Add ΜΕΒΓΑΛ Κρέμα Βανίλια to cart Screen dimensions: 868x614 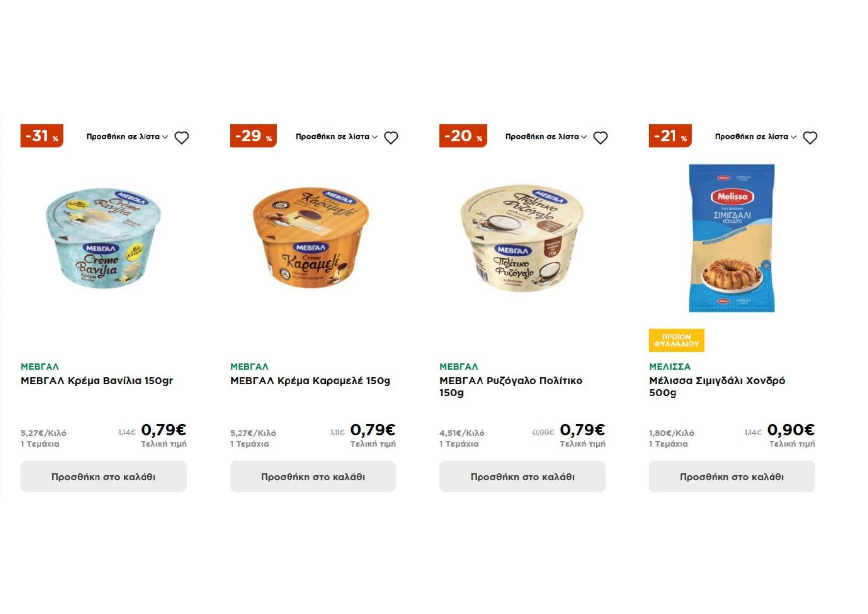(103, 477)
